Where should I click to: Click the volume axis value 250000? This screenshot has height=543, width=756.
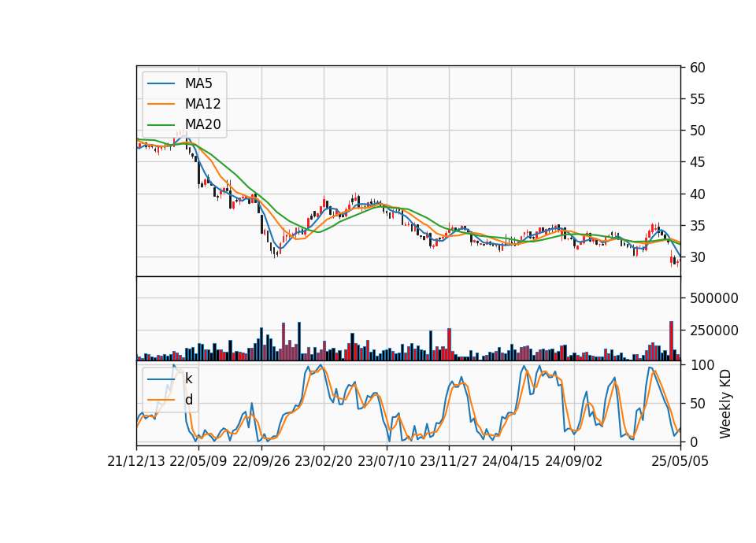(x=713, y=331)
